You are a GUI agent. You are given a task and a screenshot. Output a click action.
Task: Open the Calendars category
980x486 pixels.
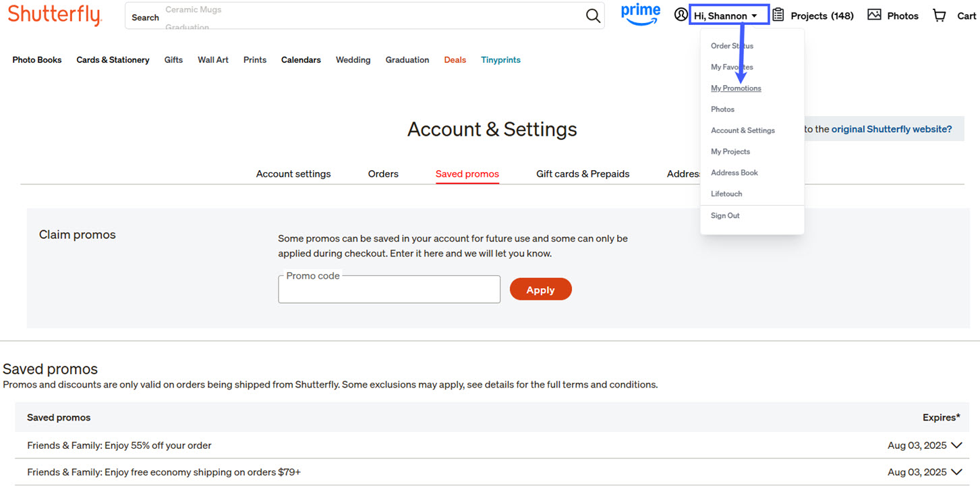[x=301, y=60]
